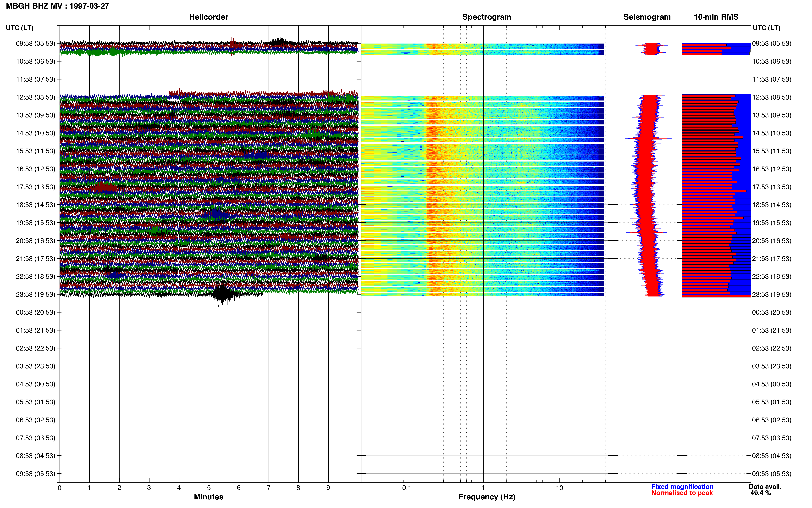Select the 'Spectrogram' panel heading

[x=487, y=17]
